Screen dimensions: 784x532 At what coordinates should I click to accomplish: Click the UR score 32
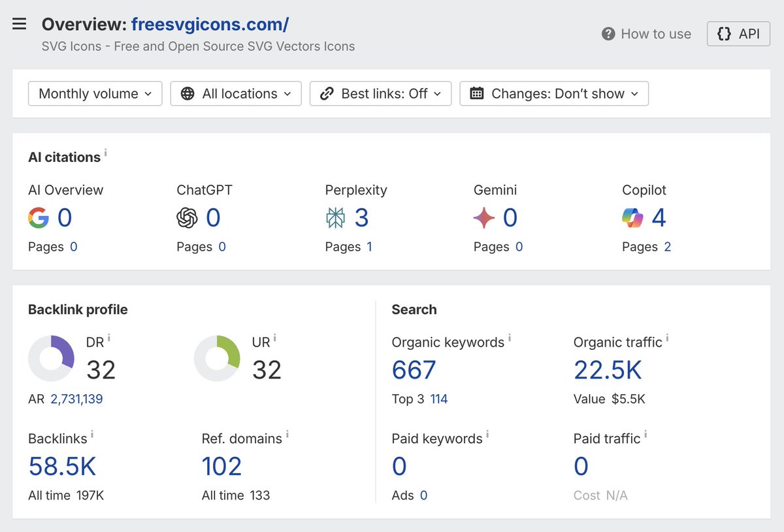pos(267,370)
